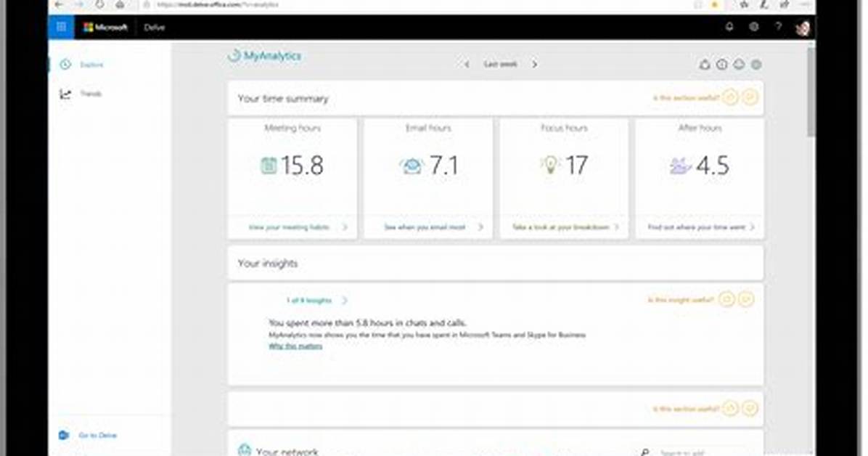Screen dimensions: 868x456
Task: Click the Explore clock icon
Action: (65, 65)
